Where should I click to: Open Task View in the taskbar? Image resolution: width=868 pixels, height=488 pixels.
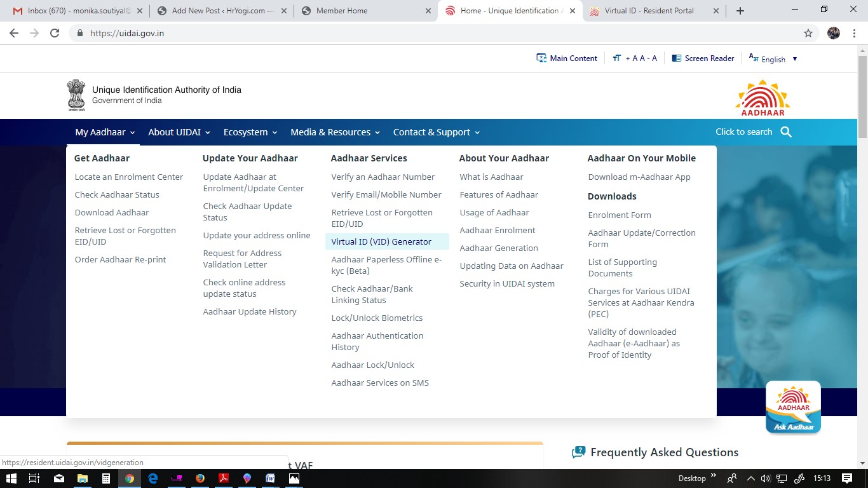(34, 478)
